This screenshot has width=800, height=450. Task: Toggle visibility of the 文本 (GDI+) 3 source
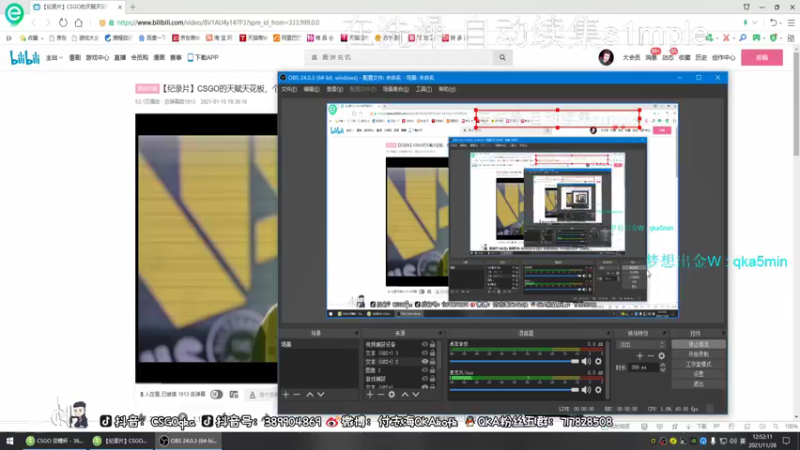pos(424,353)
